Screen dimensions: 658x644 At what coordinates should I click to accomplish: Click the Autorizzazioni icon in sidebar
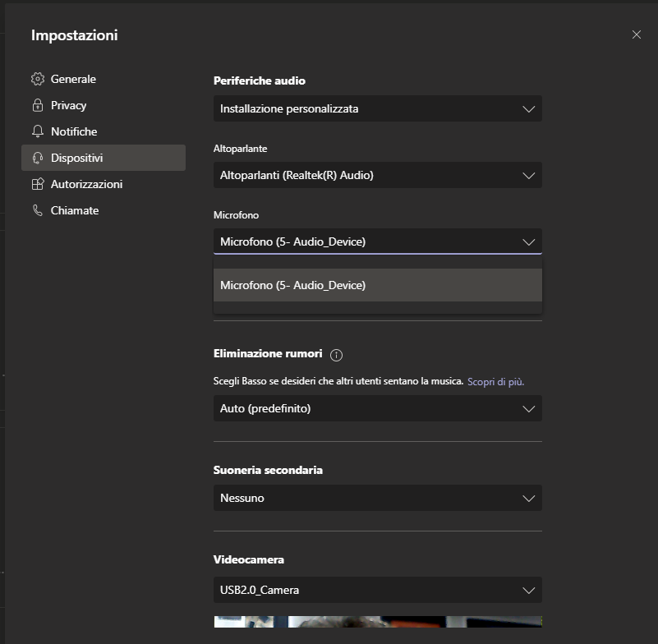tap(37, 184)
